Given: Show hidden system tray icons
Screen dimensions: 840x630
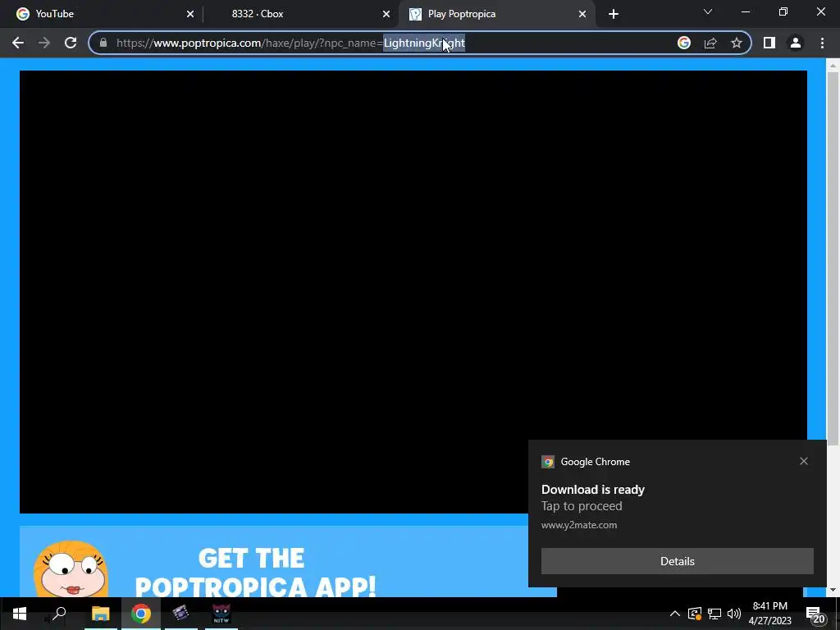Looking at the screenshot, I should tap(674, 614).
